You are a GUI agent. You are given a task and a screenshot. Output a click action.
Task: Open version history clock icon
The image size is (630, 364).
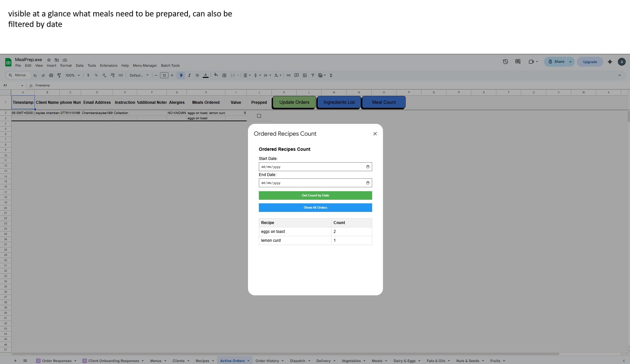(505, 62)
